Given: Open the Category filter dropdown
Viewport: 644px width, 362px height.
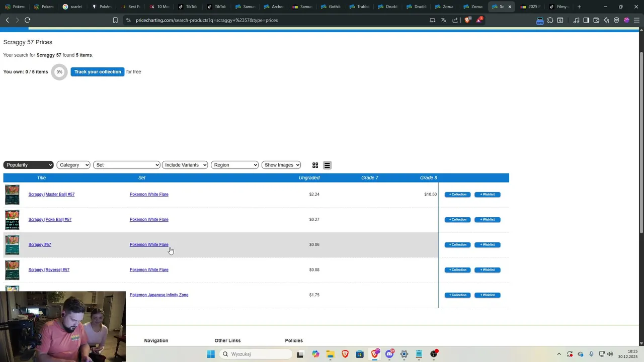Looking at the screenshot, I should coord(73,165).
